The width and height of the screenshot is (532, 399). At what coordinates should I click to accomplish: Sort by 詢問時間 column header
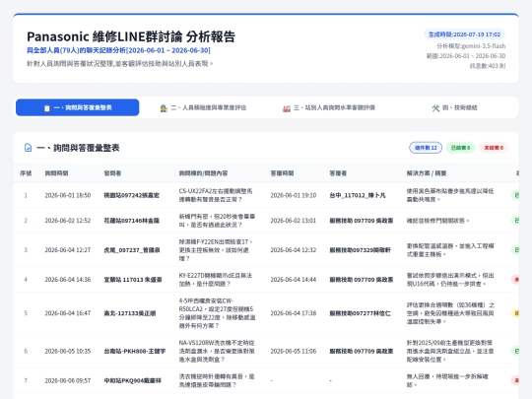tap(56, 173)
